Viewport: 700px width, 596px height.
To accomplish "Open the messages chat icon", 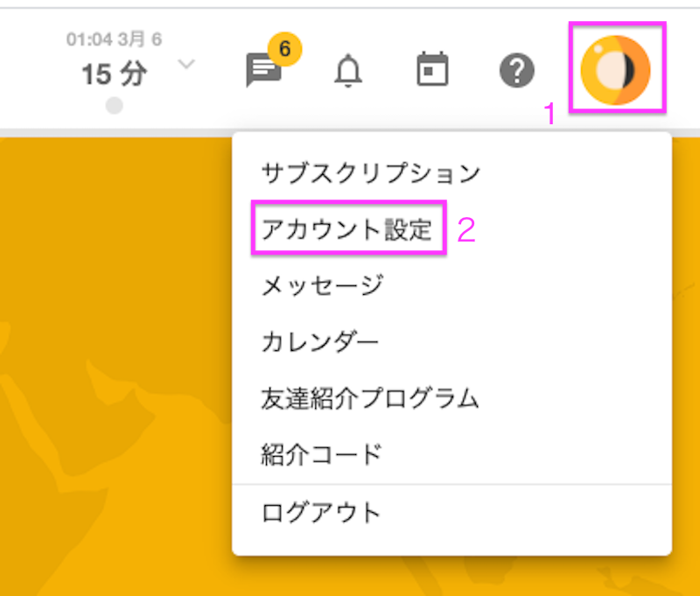I will point(263,71).
